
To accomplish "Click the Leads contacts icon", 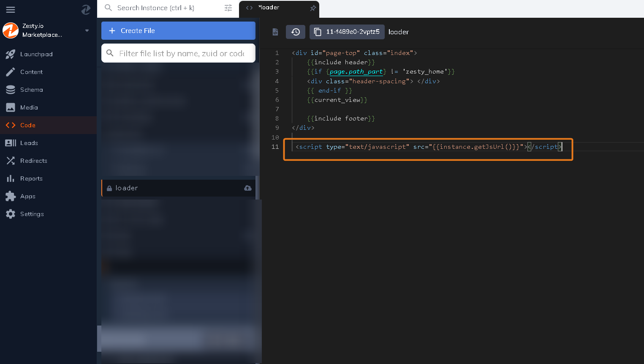I will click(11, 143).
